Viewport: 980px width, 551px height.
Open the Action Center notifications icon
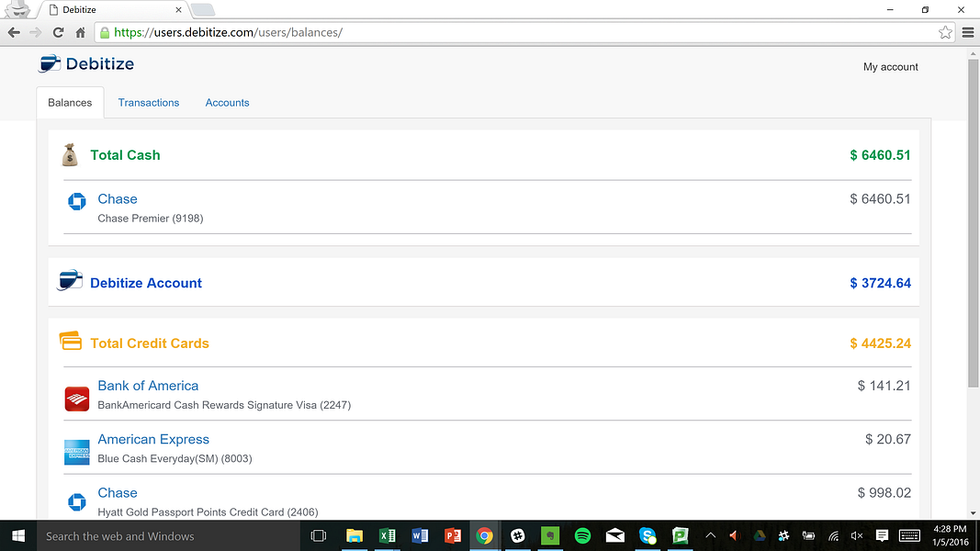point(882,535)
